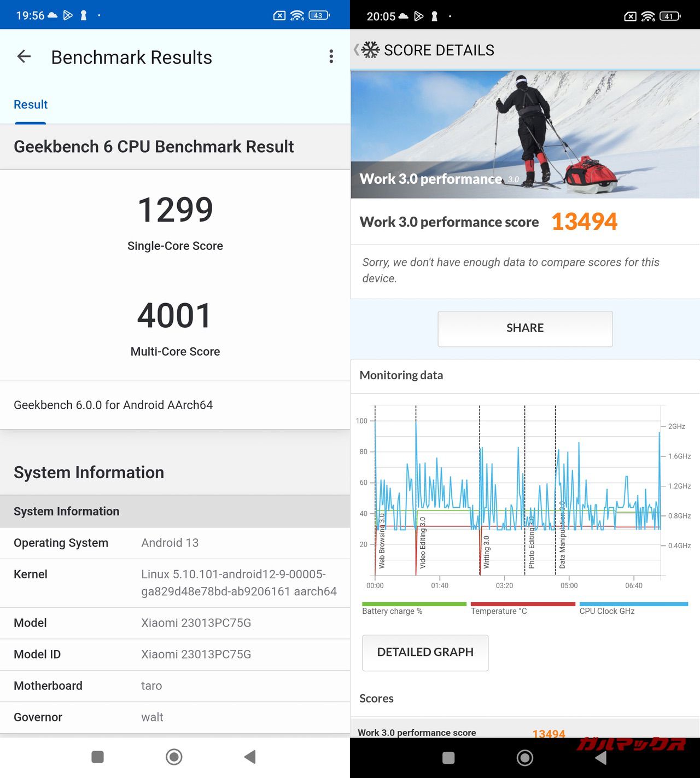
Task: Tap the SHARE button
Action: click(524, 328)
